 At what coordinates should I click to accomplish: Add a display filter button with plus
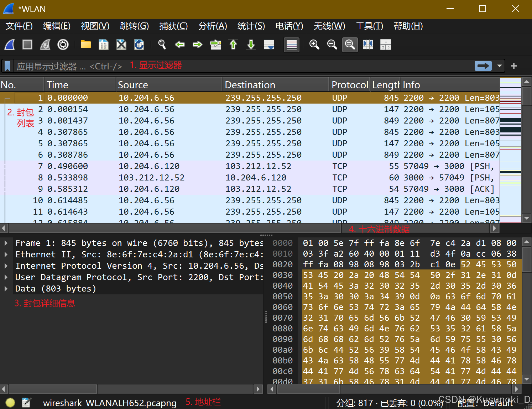coord(514,66)
